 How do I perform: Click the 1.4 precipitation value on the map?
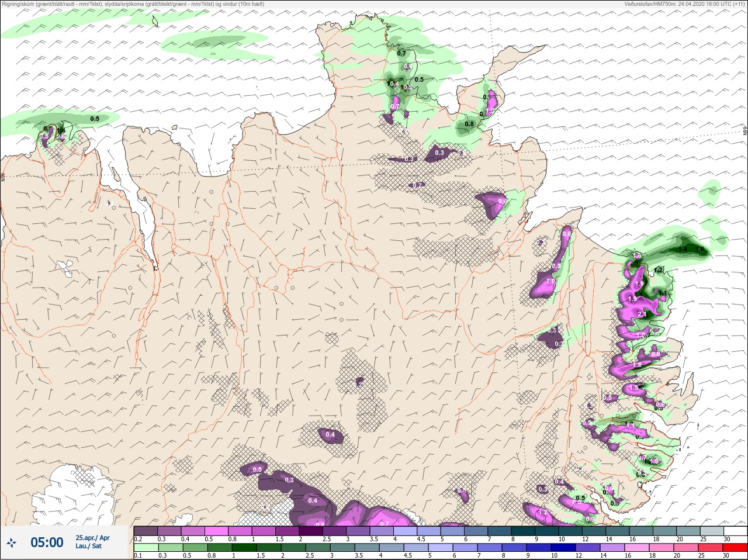(682, 249)
